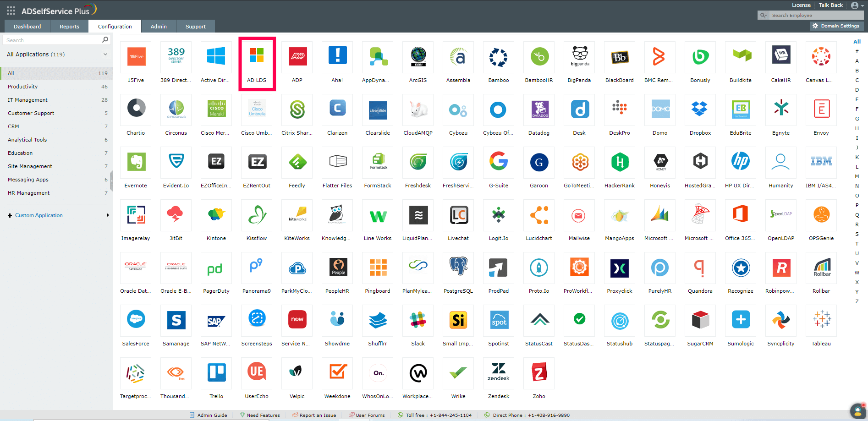Click the Need Features link

[260, 416]
